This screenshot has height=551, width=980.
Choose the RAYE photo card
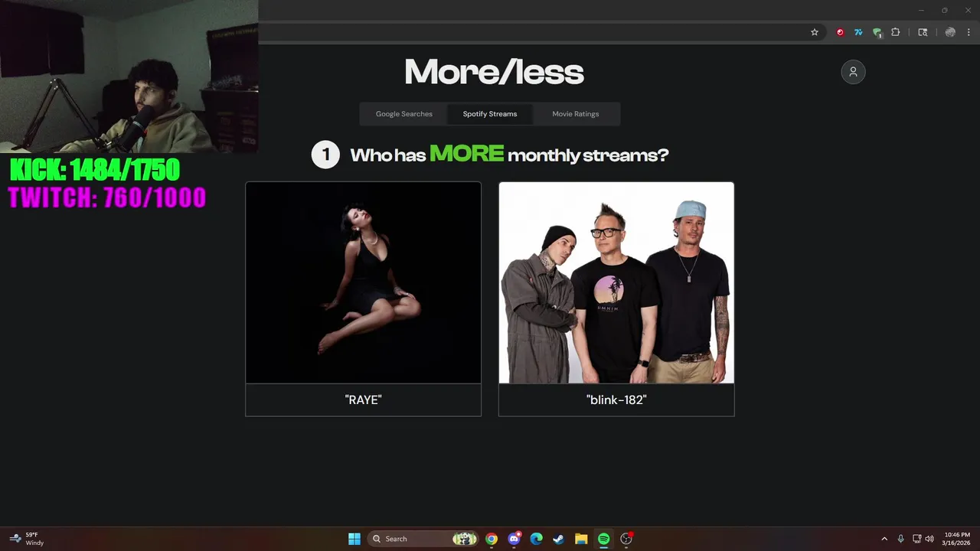click(363, 282)
